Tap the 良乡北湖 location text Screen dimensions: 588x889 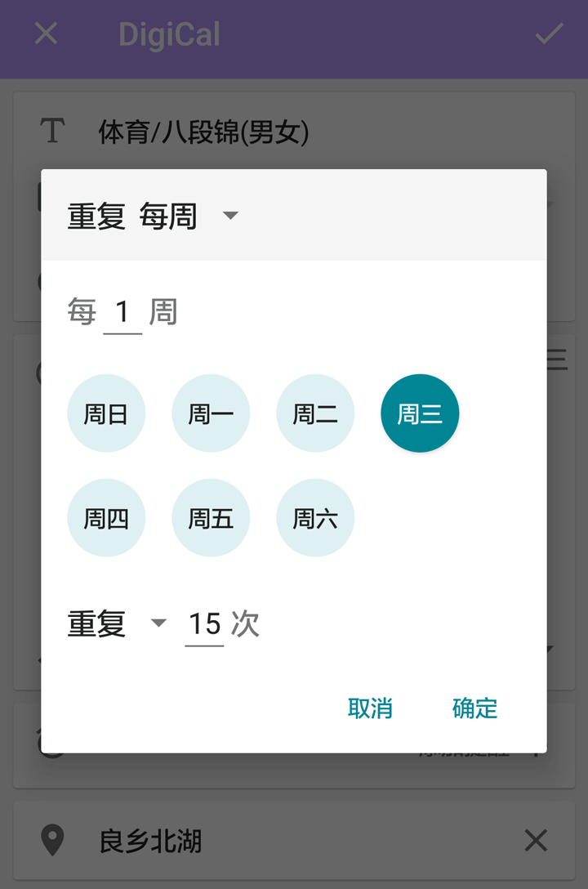(x=150, y=841)
